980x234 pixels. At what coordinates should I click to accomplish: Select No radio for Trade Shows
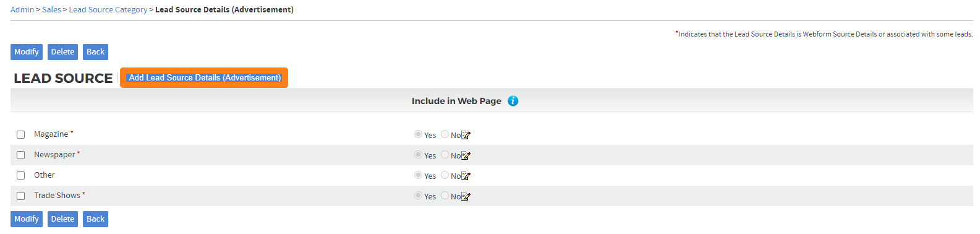(x=445, y=196)
